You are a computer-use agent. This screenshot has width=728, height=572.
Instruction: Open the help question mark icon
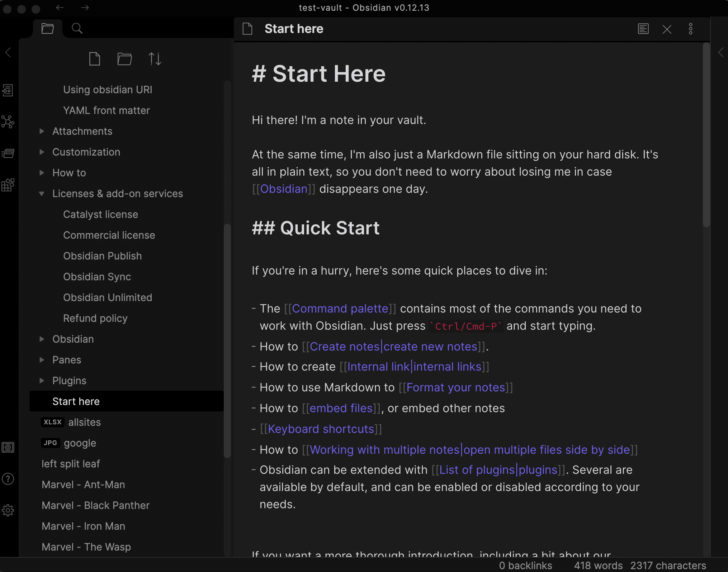tap(8, 479)
